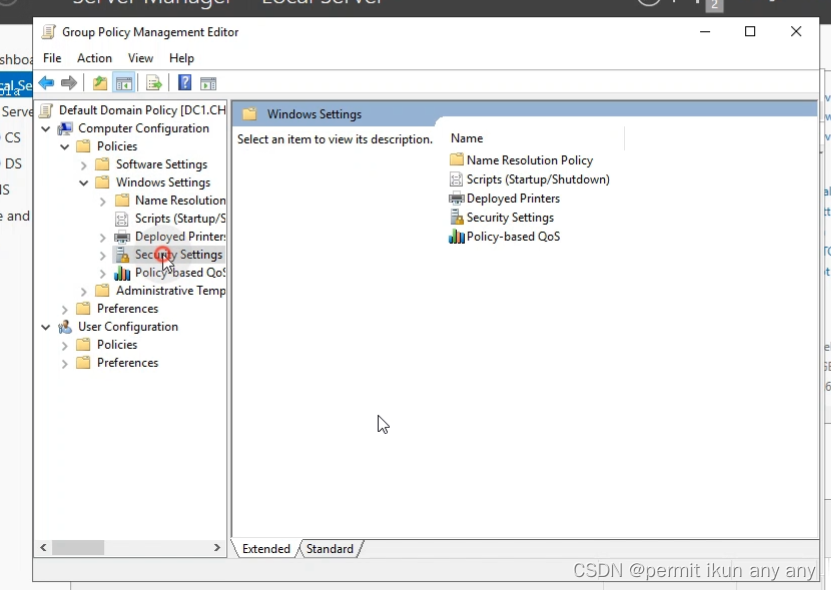
Task: Expand the Name Resolution Policy node
Action: tap(103, 201)
